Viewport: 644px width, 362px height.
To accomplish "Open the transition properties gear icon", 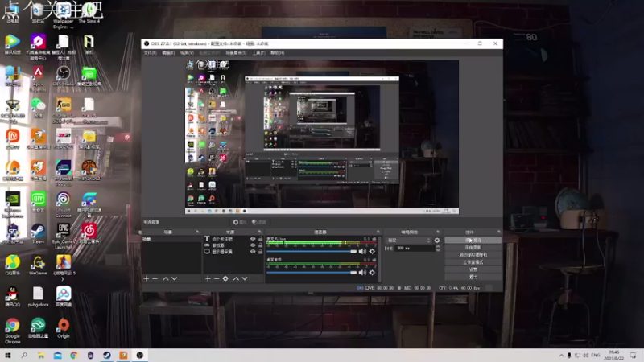I will pyautogui.click(x=437, y=241).
